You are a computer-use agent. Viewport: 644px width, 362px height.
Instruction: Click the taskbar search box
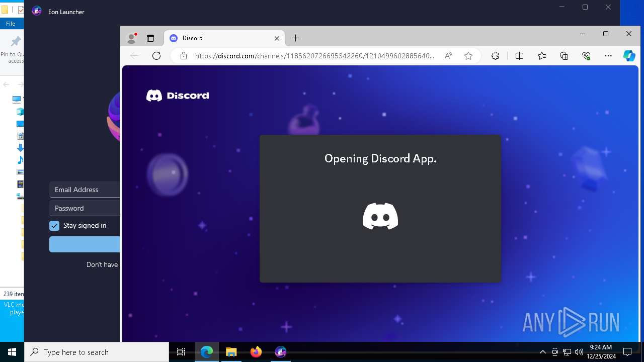pyautogui.click(x=97, y=352)
